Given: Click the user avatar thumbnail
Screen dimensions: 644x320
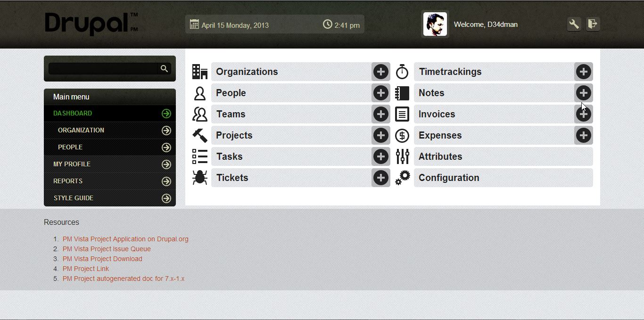Looking at the screenshot, I should click(435, 24).
